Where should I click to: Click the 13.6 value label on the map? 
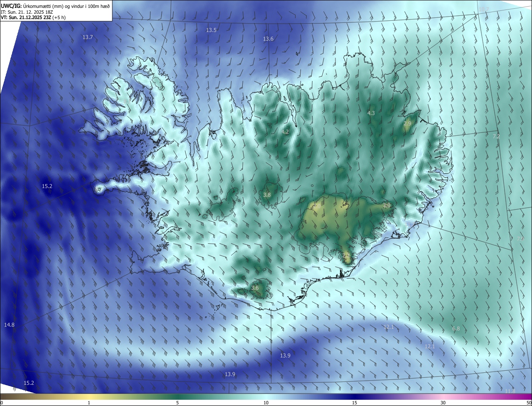tap(268, 39)
